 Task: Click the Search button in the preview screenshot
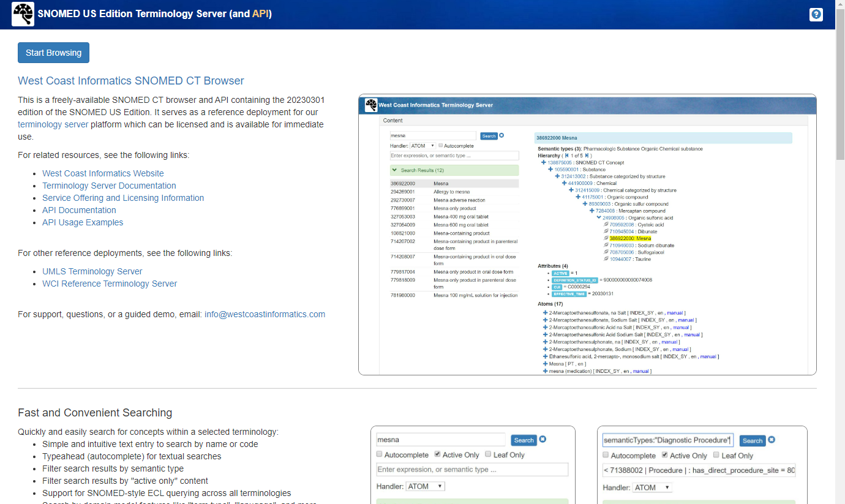coord(489,136)
